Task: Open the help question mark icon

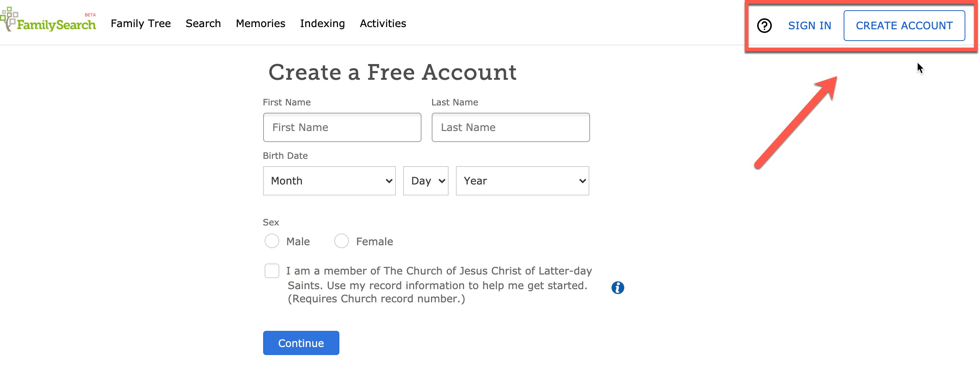Action: (x=763, y=25)
